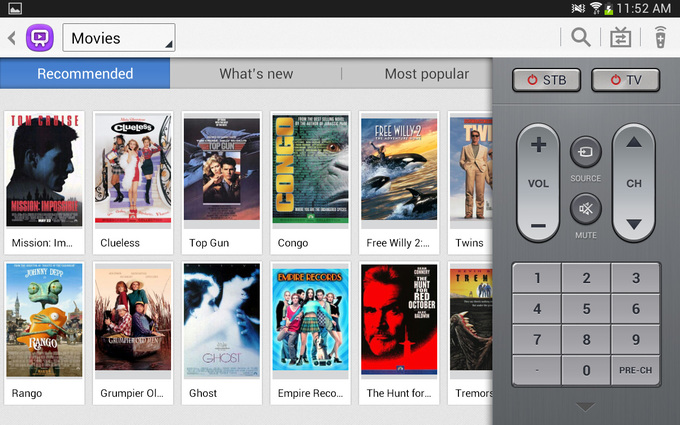The width and height of the screenshot is (680, 425).
Task: Tap the search magnifier icon
Action: coord(581,37)
